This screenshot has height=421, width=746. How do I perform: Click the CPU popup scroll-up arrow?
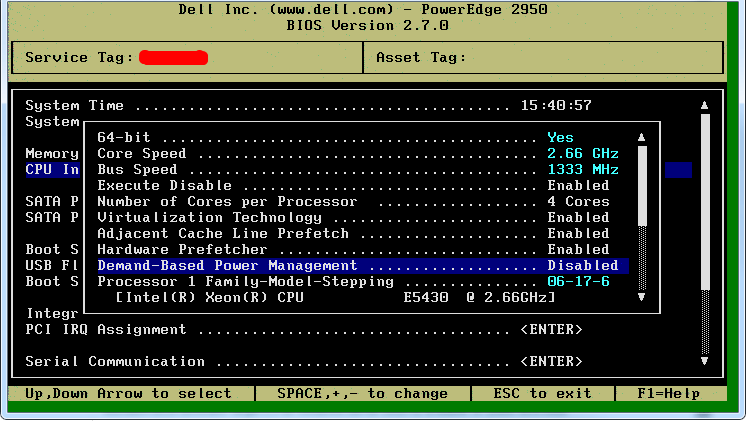click(641, 137)
